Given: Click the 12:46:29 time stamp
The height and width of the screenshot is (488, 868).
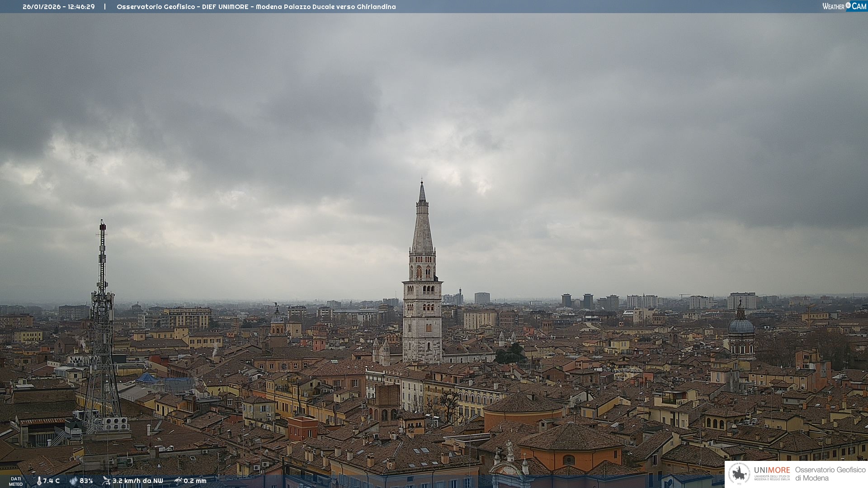Looking at the screenshot, I should point(81,7).
